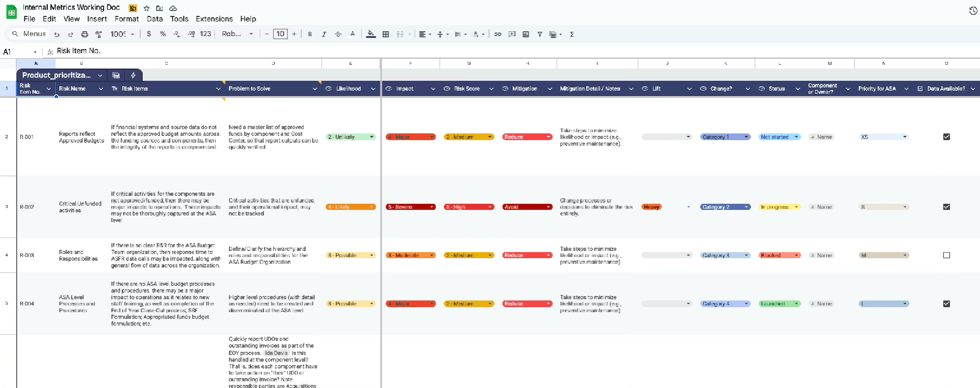
Task: Toggle Data Available checkbox for R-004
Action: click(x=946, y=304)
